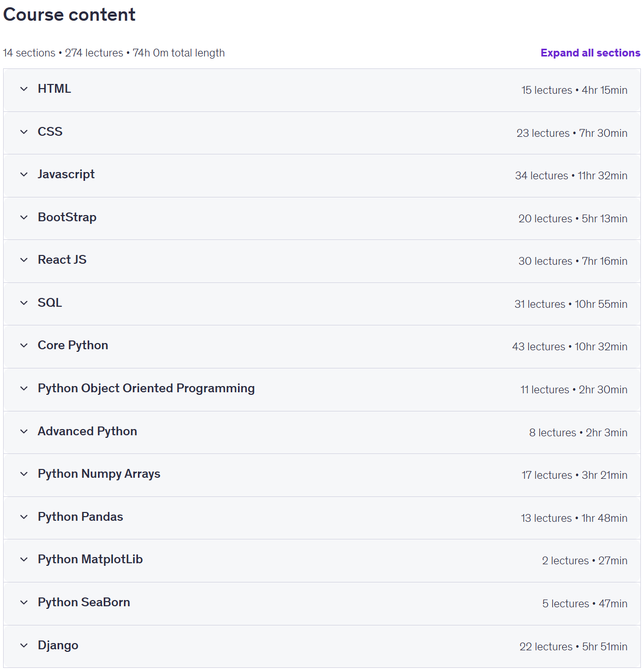Open the Javascript section chevron arrow

coord(24,175)
